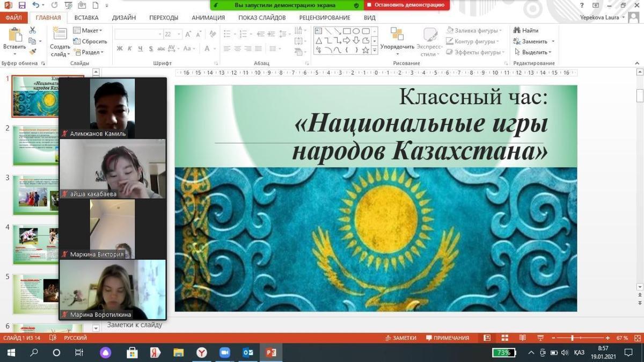Click the Найти binoculars button

tap(526, 31)
